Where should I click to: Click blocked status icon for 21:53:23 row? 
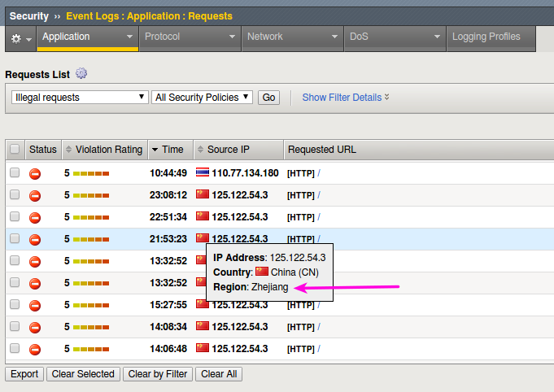point(35,239)
